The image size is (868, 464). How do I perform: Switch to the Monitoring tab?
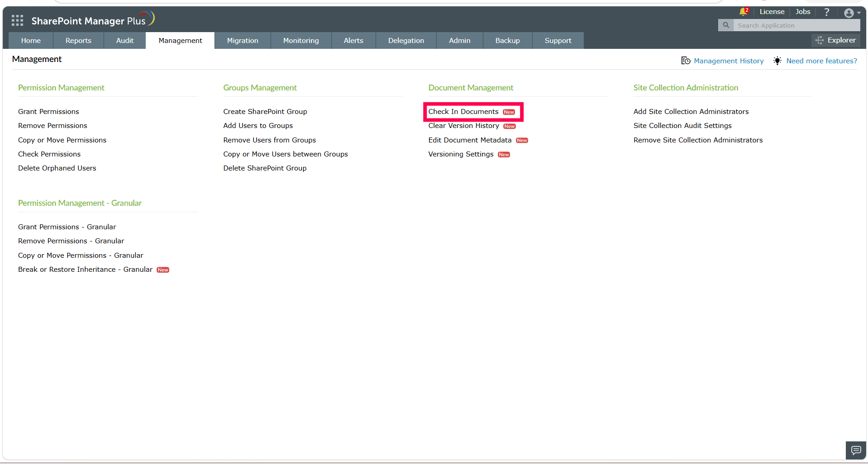(301, 41)
